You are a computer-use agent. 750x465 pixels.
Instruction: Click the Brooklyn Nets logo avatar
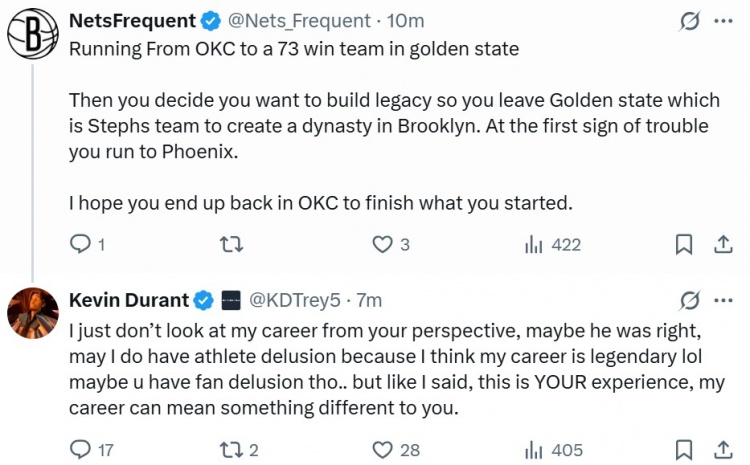[x=32, y=33]
